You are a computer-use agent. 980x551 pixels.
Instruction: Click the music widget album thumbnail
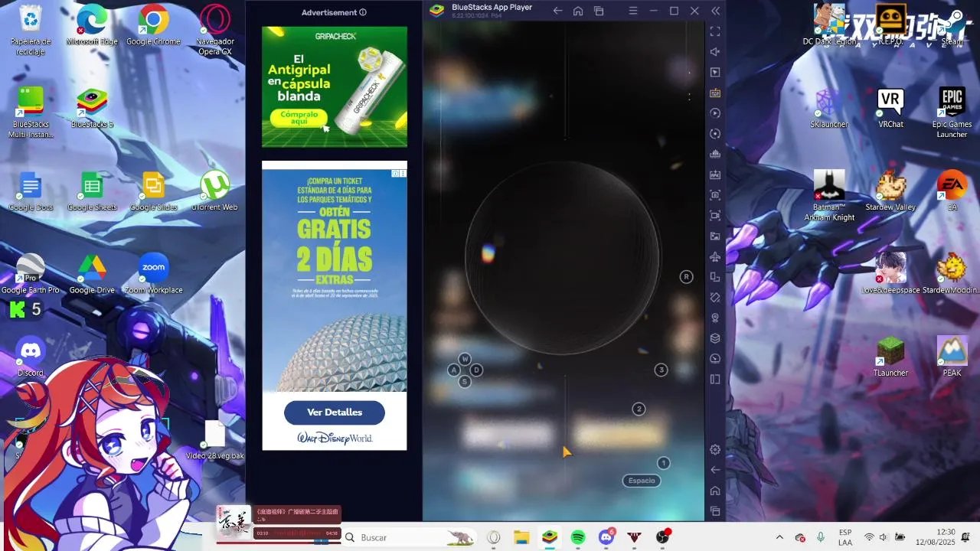click(234, 522)
